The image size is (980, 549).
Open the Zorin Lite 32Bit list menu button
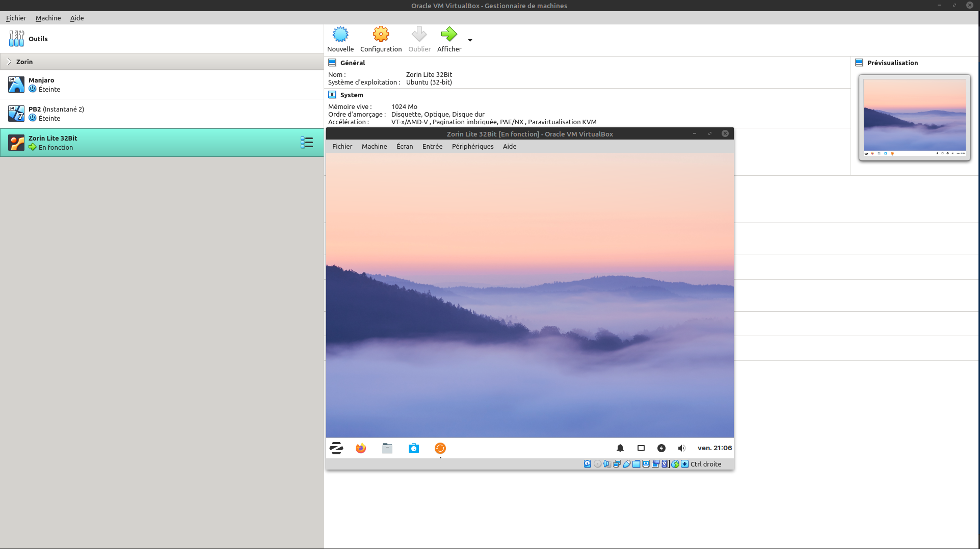tap(306, 143)
